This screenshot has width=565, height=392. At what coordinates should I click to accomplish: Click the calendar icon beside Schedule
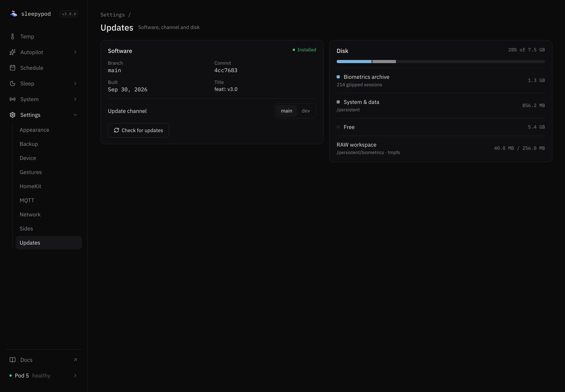pos(13,68)
